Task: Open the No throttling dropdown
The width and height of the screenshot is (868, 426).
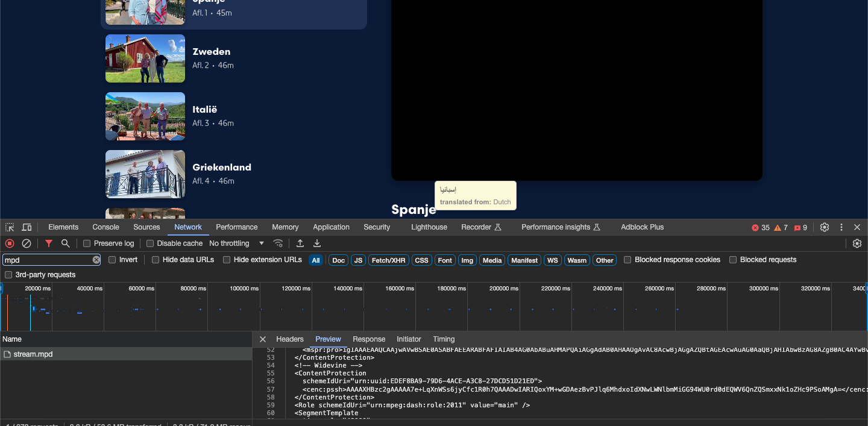Action: 237,243
